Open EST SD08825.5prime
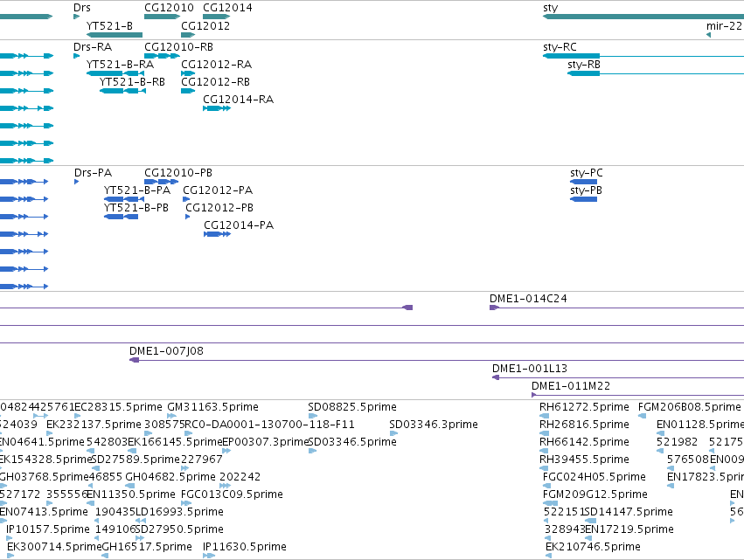This screenshot has width=744, height=560. tap(352, 407)
